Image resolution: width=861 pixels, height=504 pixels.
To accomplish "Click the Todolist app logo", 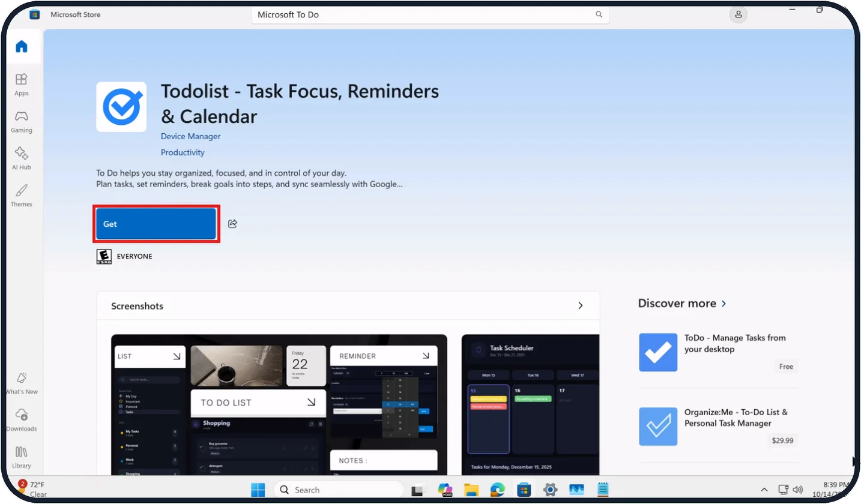I will [121, 107].
